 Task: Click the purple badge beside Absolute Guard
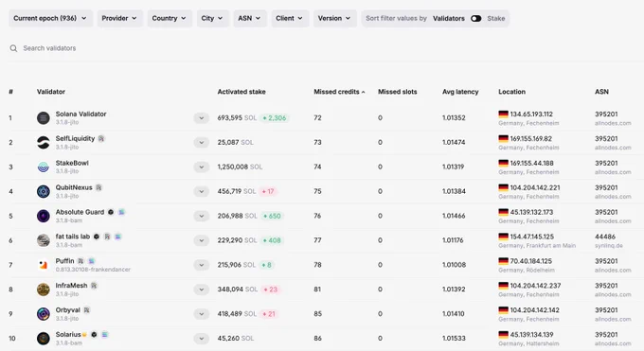(x=121, y=212)
